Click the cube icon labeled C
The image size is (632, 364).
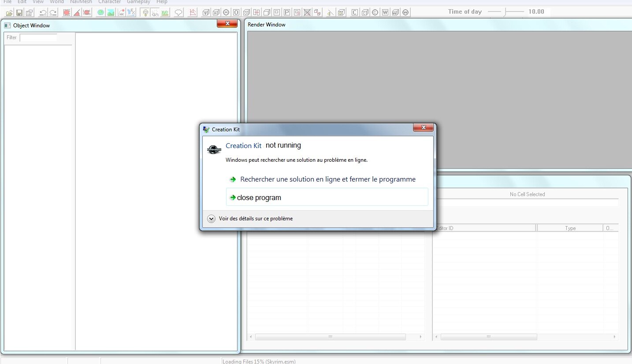[x=365, y=12]
